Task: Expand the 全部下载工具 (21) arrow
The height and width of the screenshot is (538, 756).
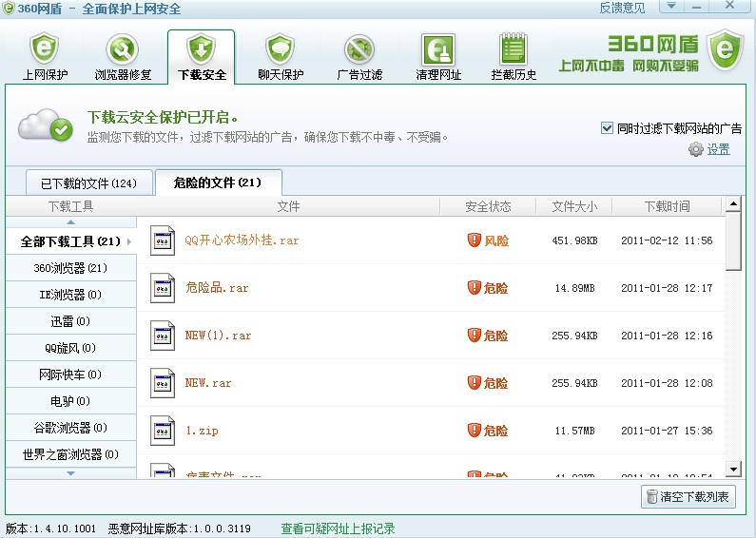Action: click(129, 241)
